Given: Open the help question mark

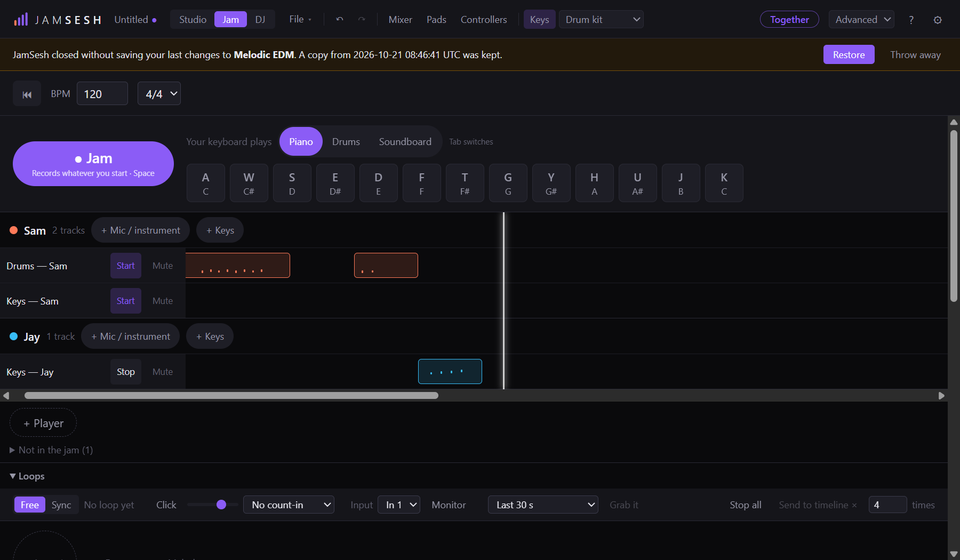Looking at the screenshot, I should click(x=911, y=20).
